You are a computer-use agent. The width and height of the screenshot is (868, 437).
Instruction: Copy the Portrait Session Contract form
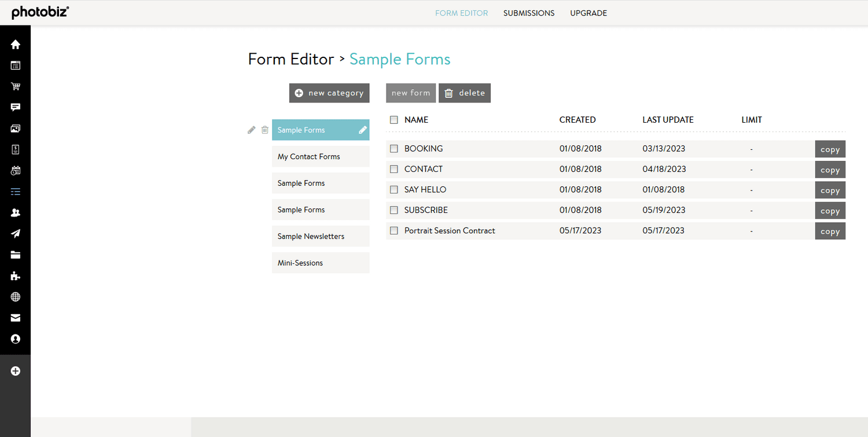pyautogui.click(x=830, y=231)
